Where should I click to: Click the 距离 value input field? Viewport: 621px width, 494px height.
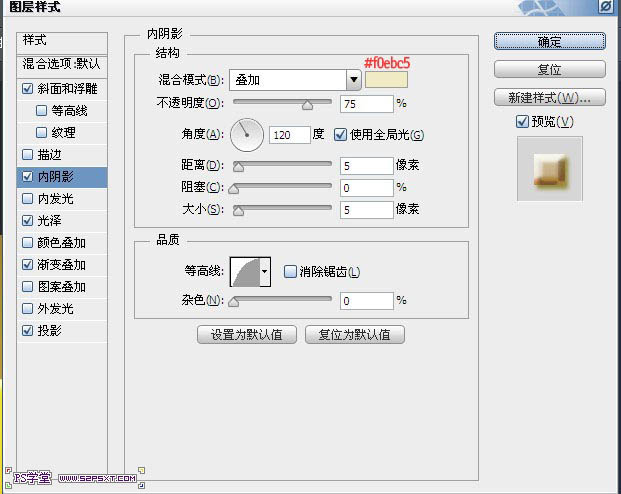[x=365, y=165]
